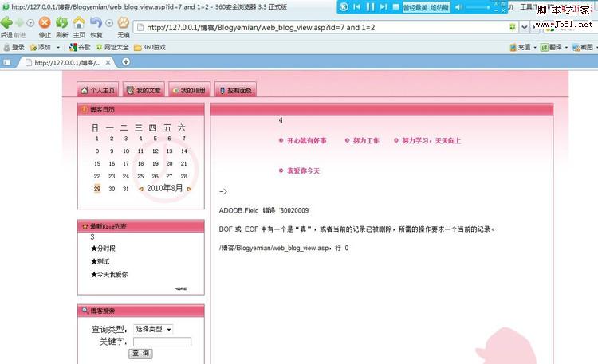The image size is (598, 364).
Task: Open the 谷歌 Google bookmark
Action: coord(80,47)
